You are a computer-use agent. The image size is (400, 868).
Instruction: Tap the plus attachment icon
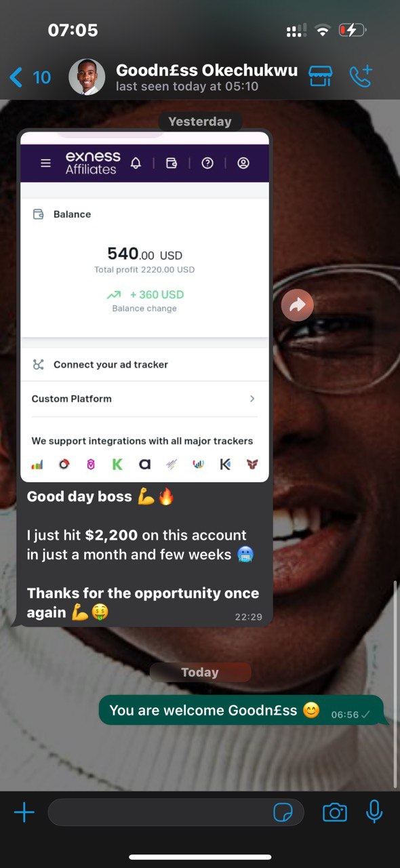(24, 812)
